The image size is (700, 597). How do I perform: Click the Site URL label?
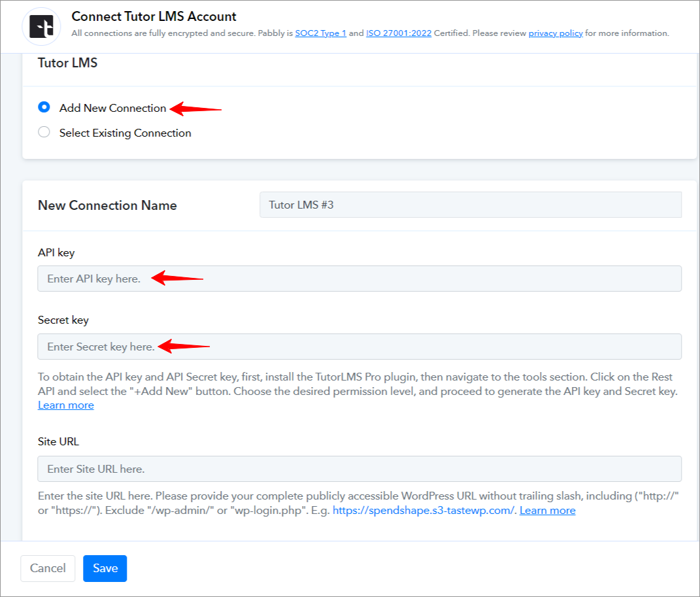click(58, 441)
